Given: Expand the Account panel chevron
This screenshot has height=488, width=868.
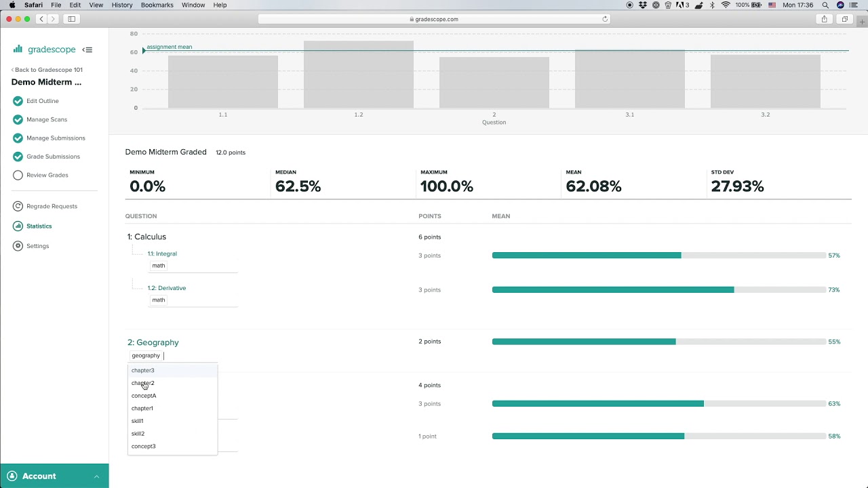Looking at the screenshot, I should point(96,476).
